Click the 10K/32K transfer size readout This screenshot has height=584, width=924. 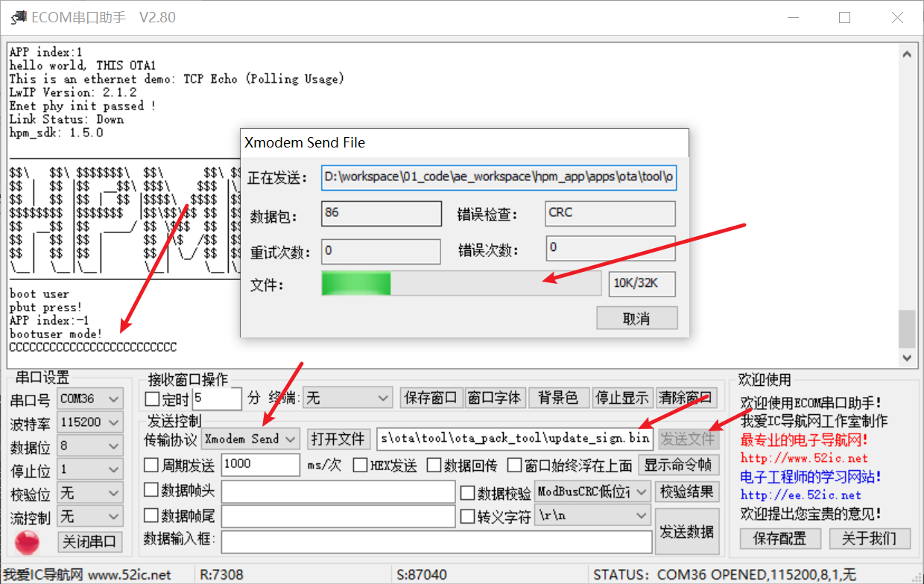(x=643, y=284)
